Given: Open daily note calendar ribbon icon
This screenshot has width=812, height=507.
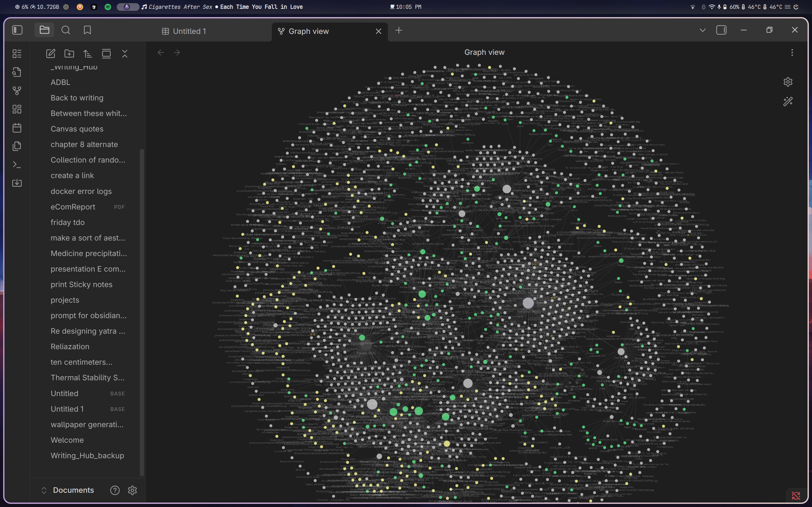Looking at the screenshot, I should (17, 128).
